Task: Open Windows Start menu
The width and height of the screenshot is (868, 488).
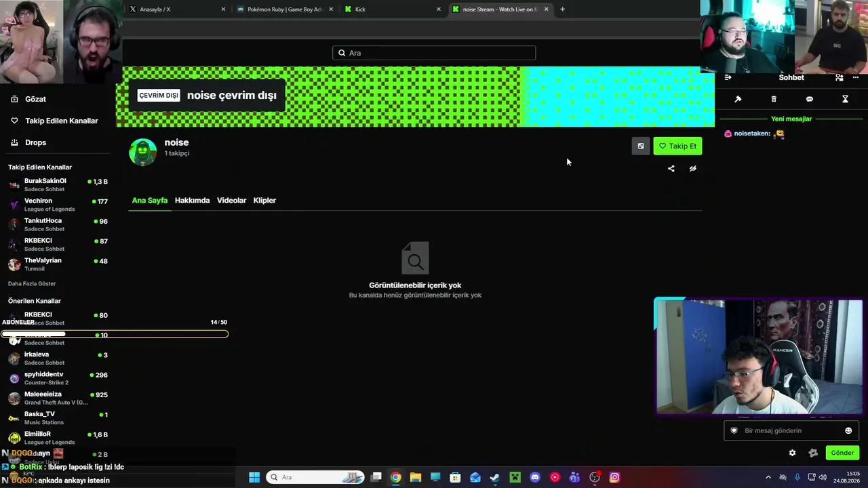Action: tap(254, 477)
